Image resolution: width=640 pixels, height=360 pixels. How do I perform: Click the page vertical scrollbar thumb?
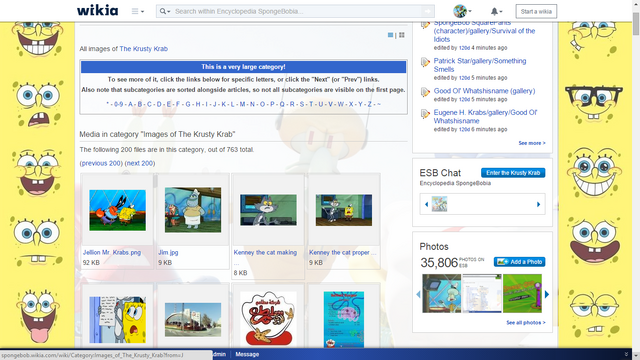636,24
